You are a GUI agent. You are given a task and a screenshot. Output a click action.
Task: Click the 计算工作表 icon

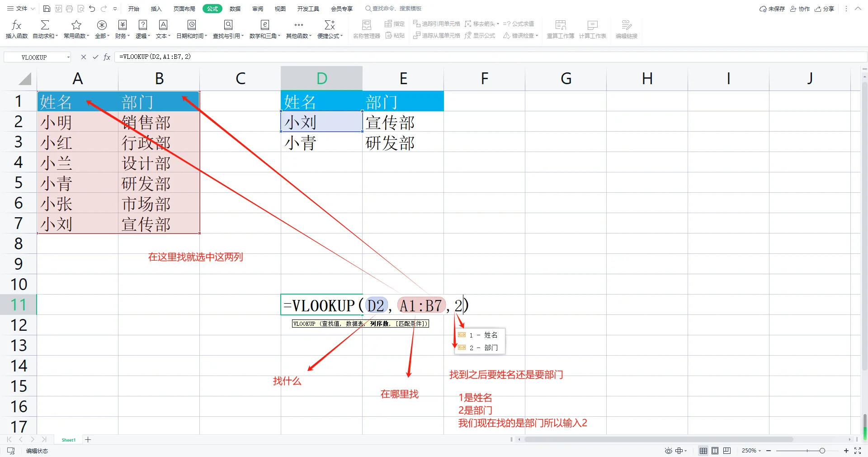593,29
